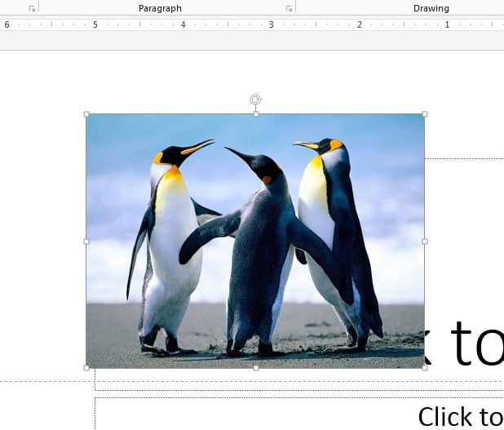Click the bottom-left corner sizing handle
This screenshot has width=504, height=430.
click(x=86, y=368)
